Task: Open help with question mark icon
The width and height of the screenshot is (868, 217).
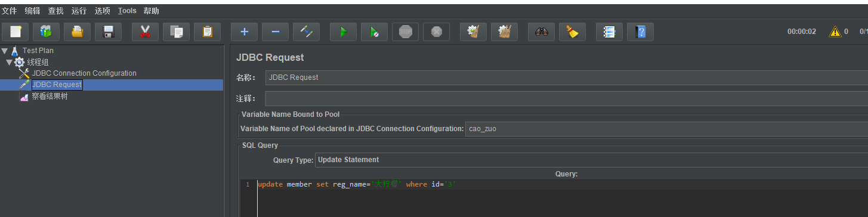Action: (x=640, y=32)
